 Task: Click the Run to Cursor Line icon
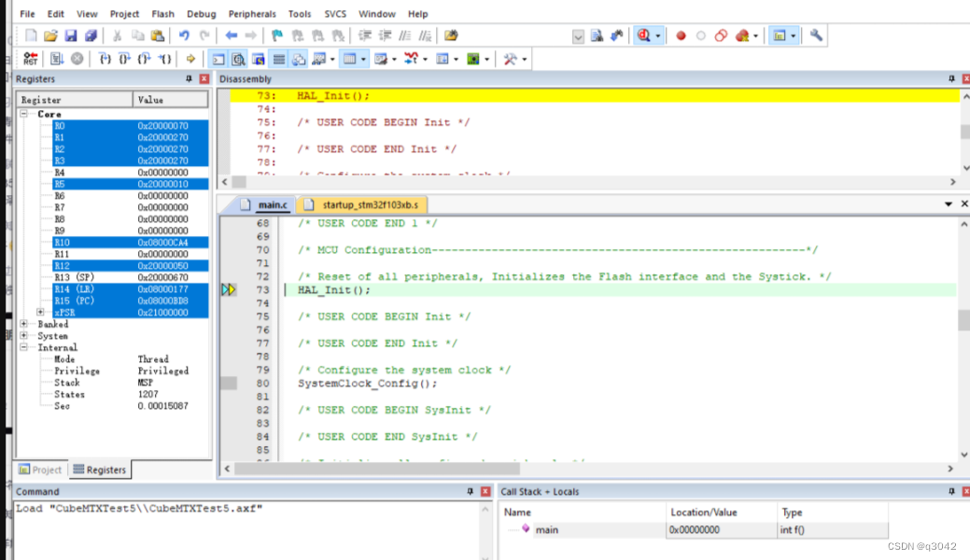pyautogui.click(x=164, y=59)
